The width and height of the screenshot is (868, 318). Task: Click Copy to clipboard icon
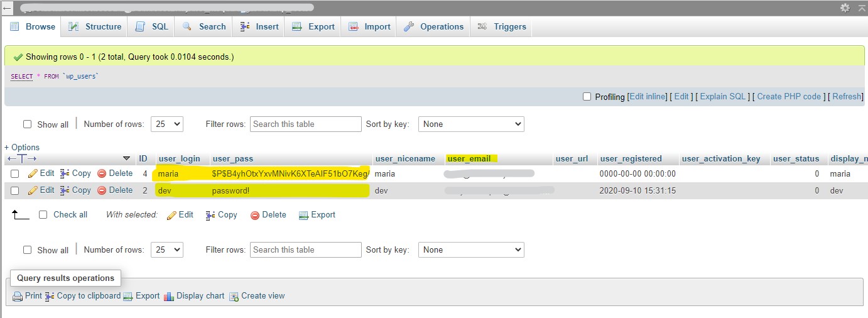pyautogui.click(x=50, y=296)
